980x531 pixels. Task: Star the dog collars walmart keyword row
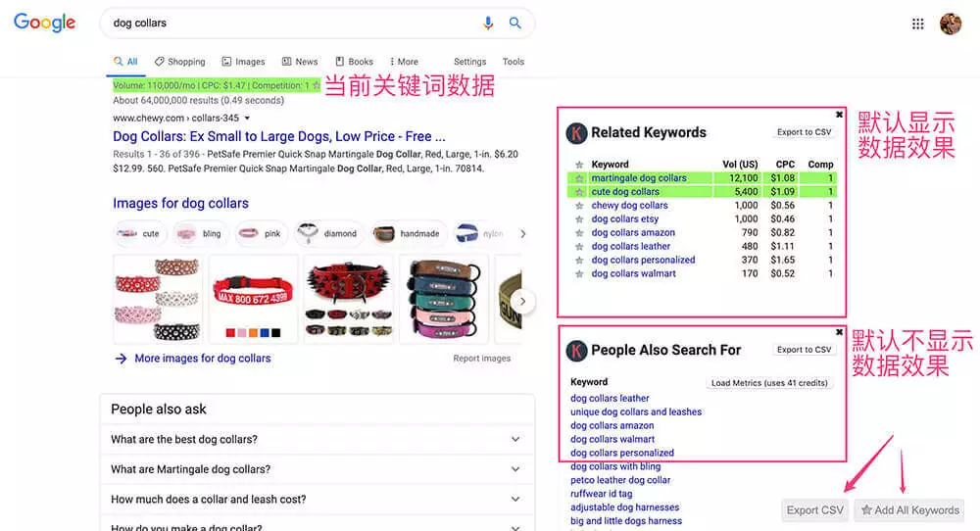(x=579, y=274)
